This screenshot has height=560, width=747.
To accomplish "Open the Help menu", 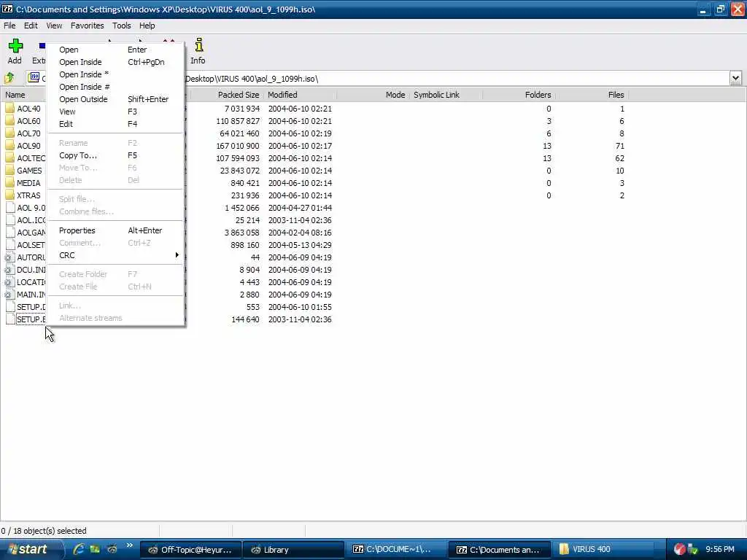I will (x=147, y=26).
